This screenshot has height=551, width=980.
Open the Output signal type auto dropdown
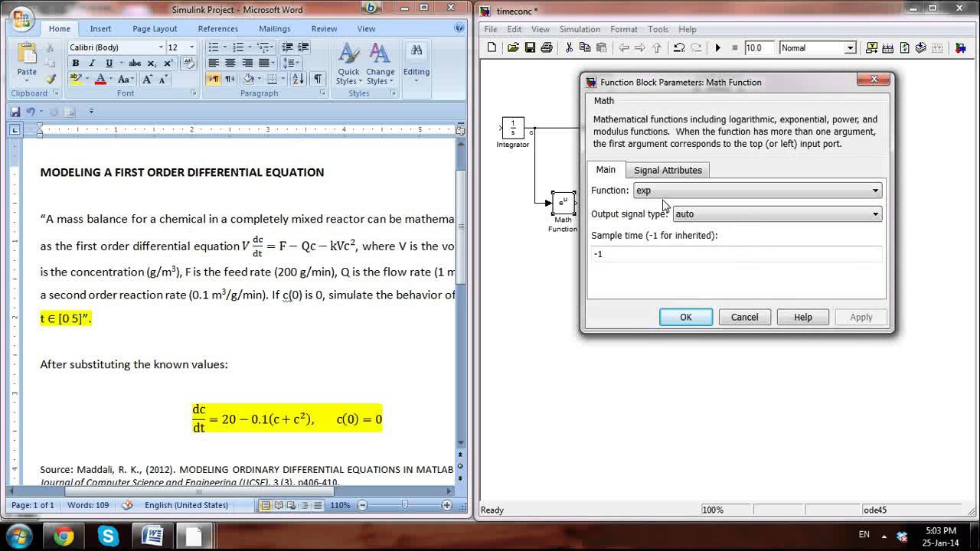pyautogui.click(x=777, y=214)
